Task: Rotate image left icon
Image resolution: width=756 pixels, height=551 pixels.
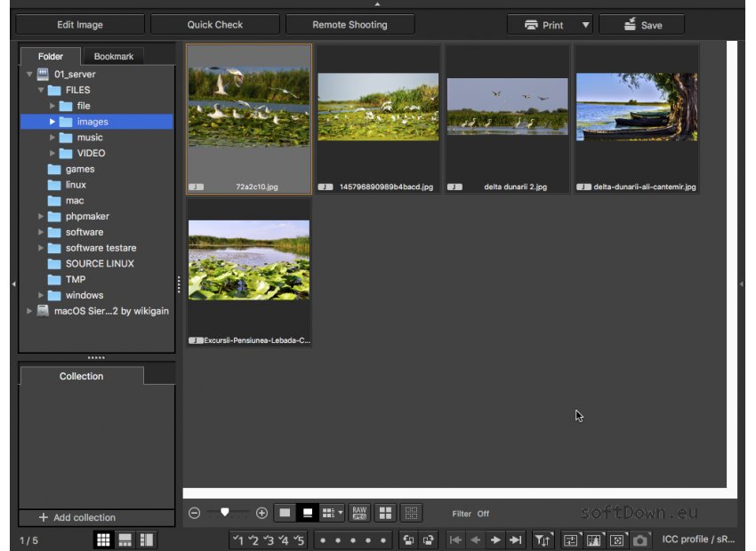Action: coord(408,540)
